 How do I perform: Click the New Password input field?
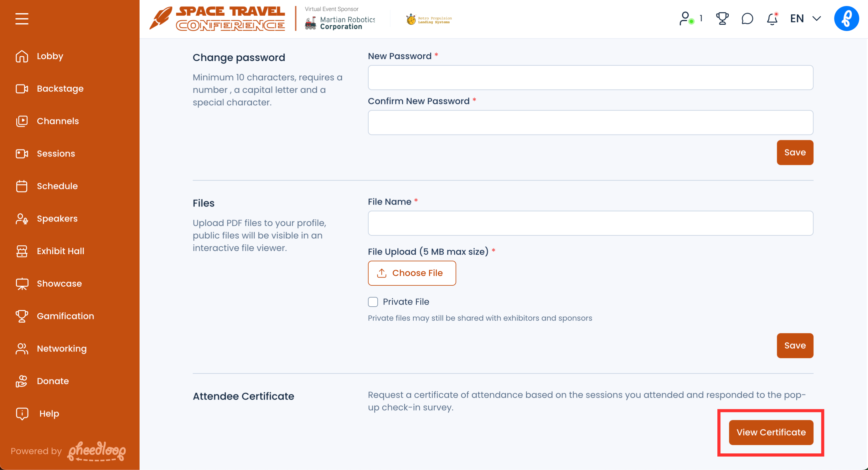[x=590, y=78]
